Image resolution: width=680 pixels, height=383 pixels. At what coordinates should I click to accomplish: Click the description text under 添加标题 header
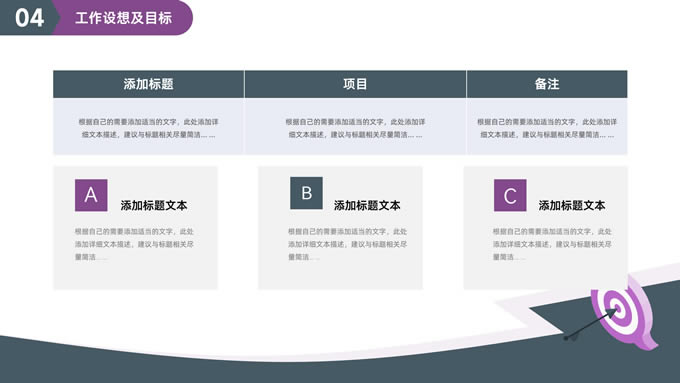click(x=148, y=128)
